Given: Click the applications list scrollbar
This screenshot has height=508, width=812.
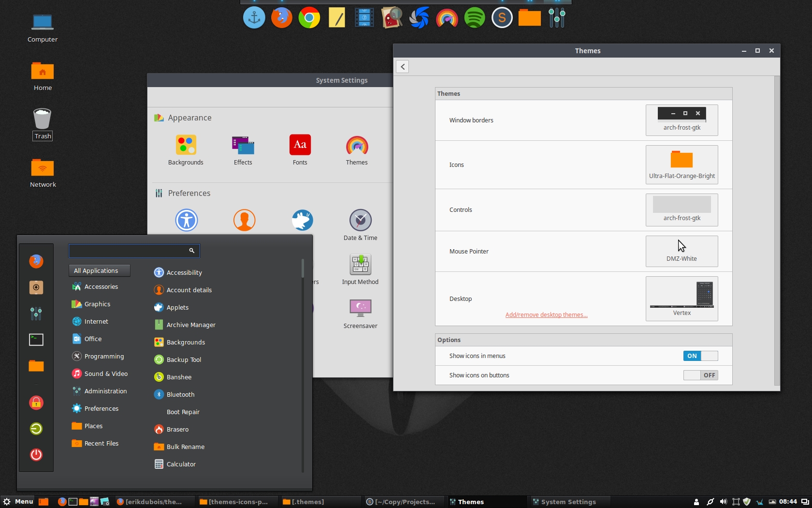Looking at the screenshot, I should (x=303, y=365).
